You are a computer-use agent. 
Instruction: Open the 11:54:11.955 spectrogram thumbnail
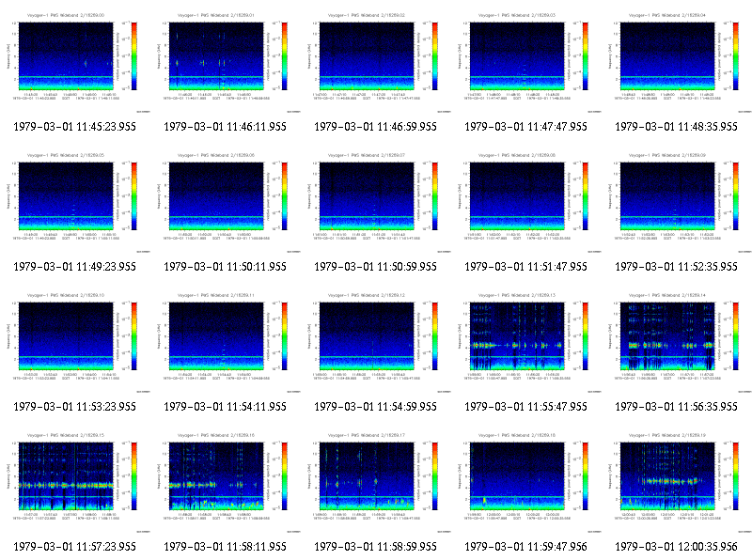(x=226, y=342)
